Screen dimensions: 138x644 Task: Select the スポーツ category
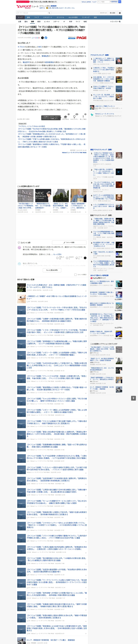coord(56,21)
